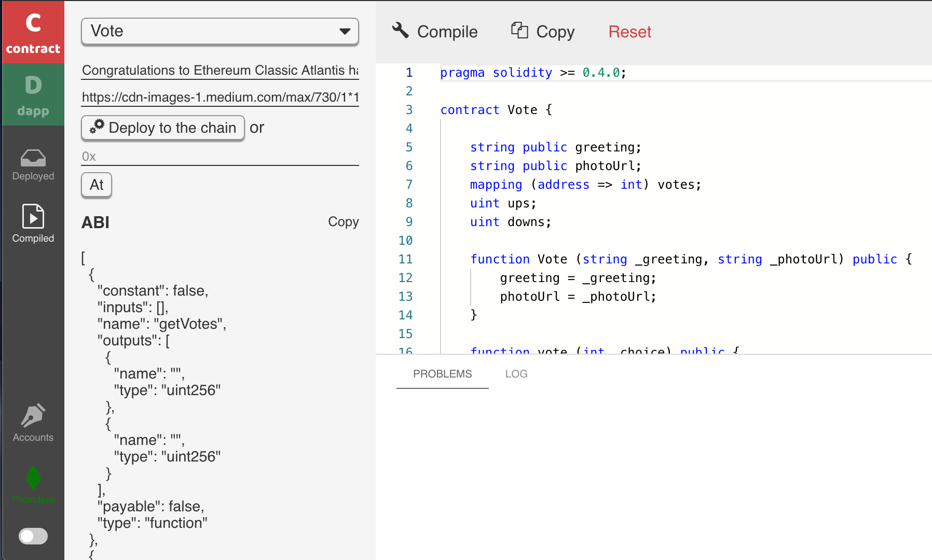Expand the Vote contract dropdown
Image resolution: width=932 pixels, height=560 pixels.
pos(220,31)
